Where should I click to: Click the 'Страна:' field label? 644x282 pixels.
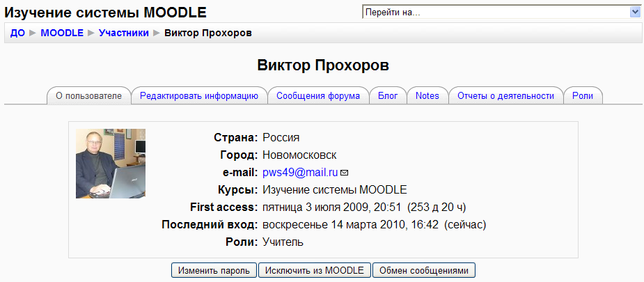coord(236,137)
